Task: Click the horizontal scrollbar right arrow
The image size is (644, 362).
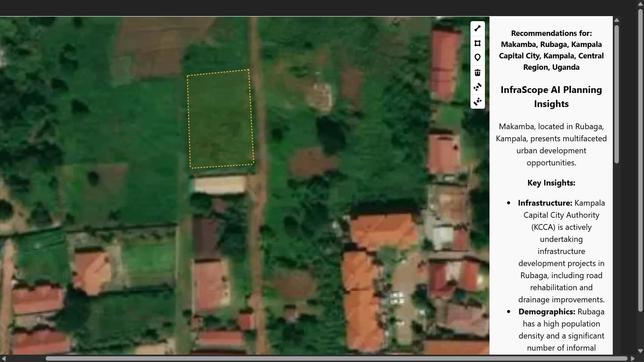Action: (633, 359)
